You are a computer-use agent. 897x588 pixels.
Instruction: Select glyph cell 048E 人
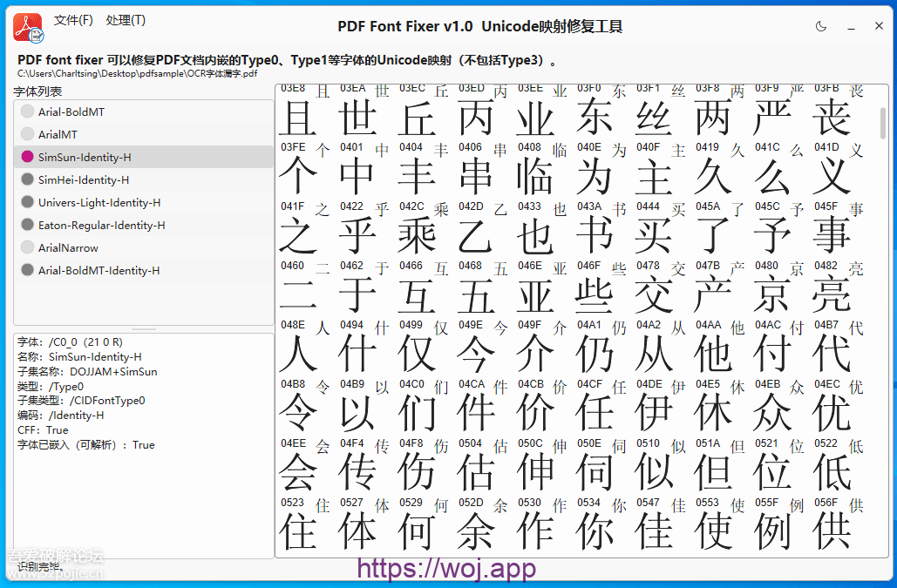pos(305,348)
